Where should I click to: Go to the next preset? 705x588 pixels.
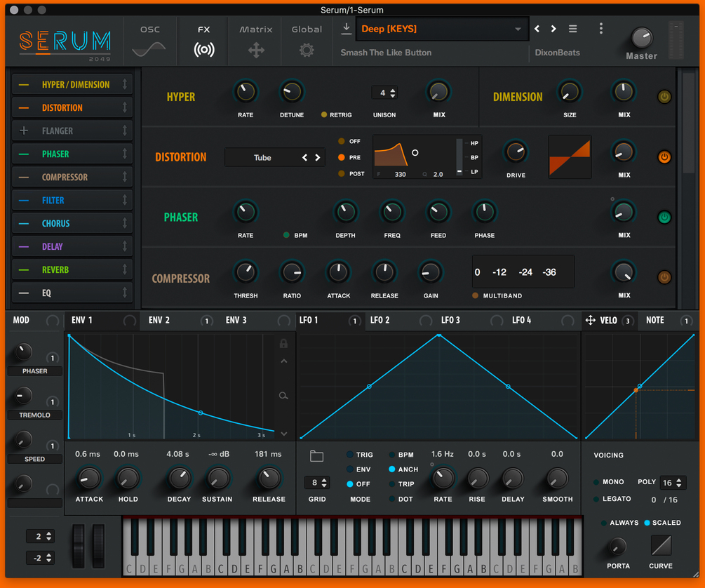(x=553, y=29)
